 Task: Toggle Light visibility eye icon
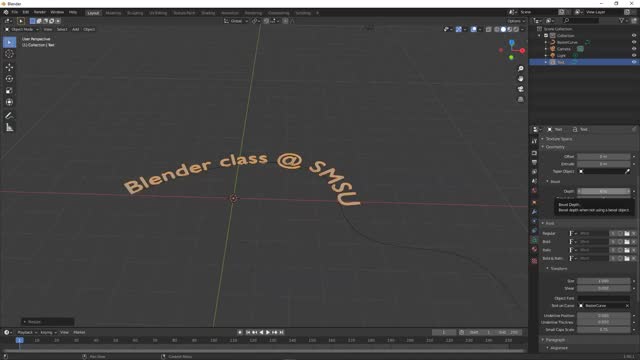click(x=634, y=55)
